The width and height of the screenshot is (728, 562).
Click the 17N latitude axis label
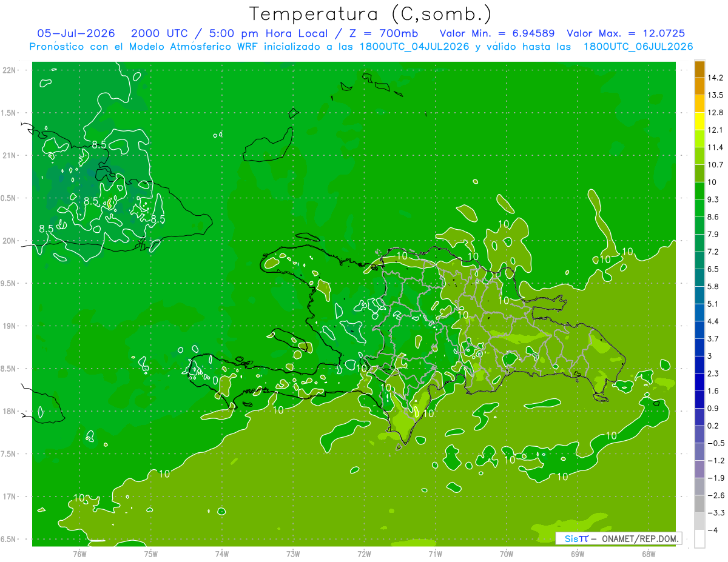10,497
